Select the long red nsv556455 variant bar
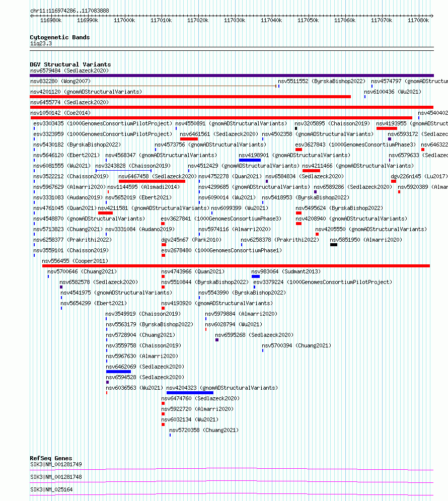Image resolution: width=448 pixels, height=501 pixels. [236, 266]
